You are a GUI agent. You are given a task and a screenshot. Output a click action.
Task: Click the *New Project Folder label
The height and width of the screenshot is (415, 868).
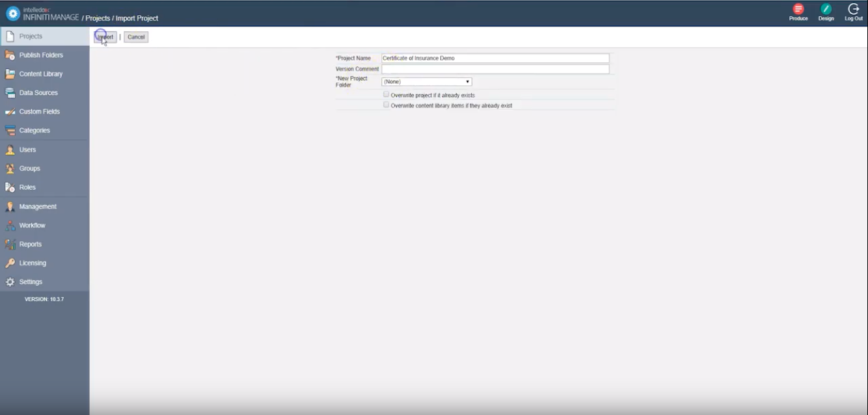pyautogui.click(x=351, y=82)
